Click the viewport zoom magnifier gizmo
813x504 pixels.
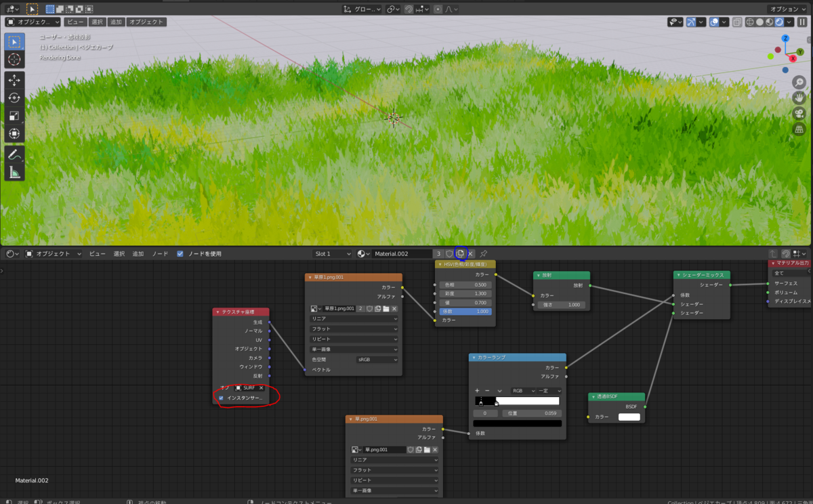tap(799, 83)
